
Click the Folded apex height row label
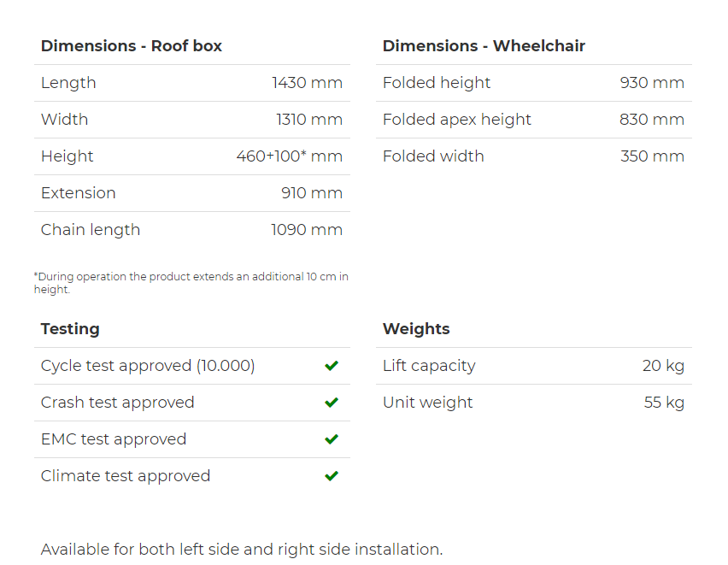point(457,120)
